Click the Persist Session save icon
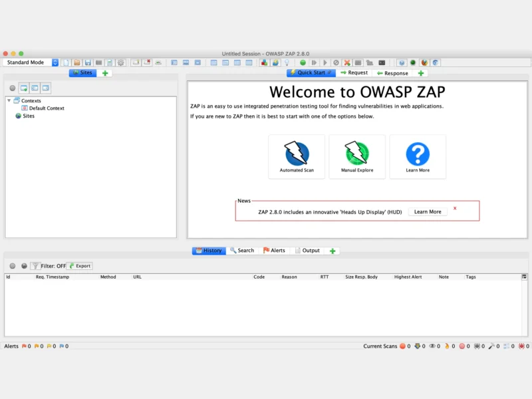The image size is (532, 399). coord(88,63)
